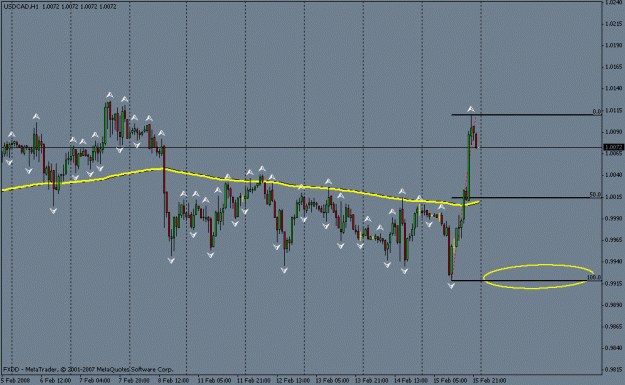Screen dimensions: 625x385
Task: Click the Fibonacci 0.0 level label
Action: pyautogui.click(x=597, y=112)
